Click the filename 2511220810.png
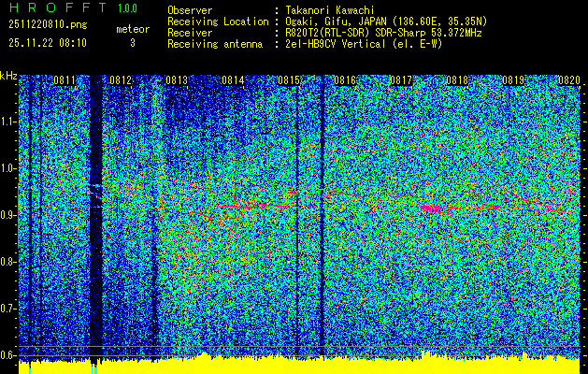This screenshot has width=588, height=374. point(48,25)
